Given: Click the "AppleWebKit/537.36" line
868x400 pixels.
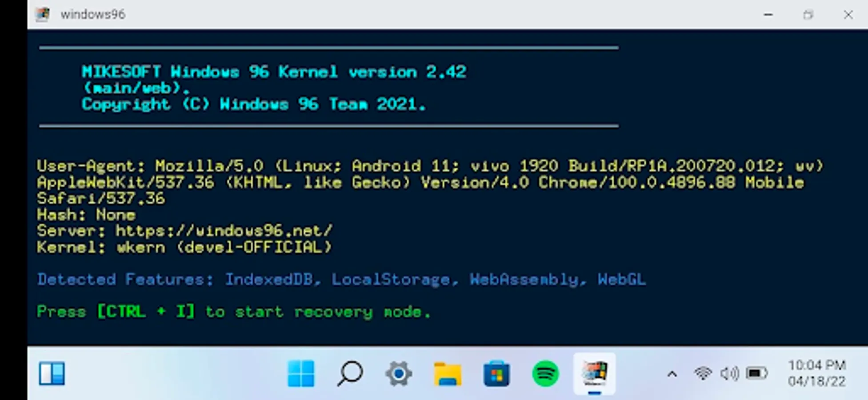Looking at the screenshot, I should click(x=420, y=182).
